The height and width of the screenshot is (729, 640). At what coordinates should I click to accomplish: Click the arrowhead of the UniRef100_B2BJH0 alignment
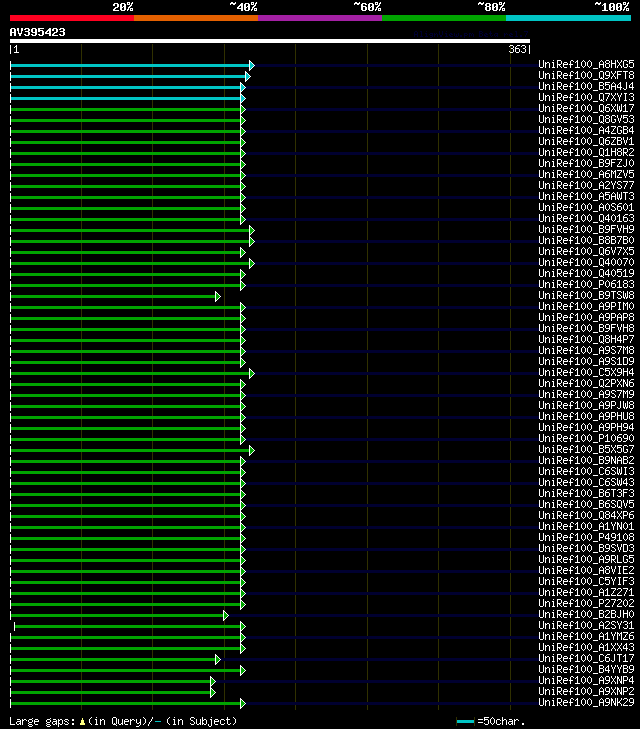[x=225, y=616]
